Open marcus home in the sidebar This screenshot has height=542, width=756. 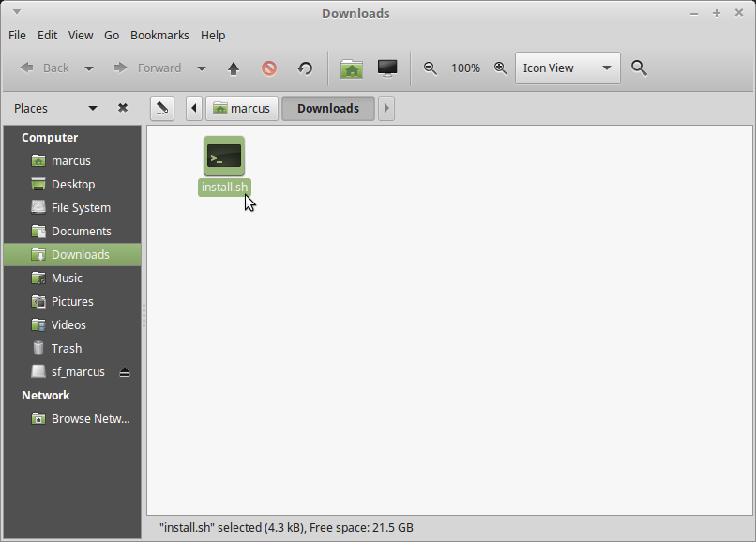coord(72,160)
